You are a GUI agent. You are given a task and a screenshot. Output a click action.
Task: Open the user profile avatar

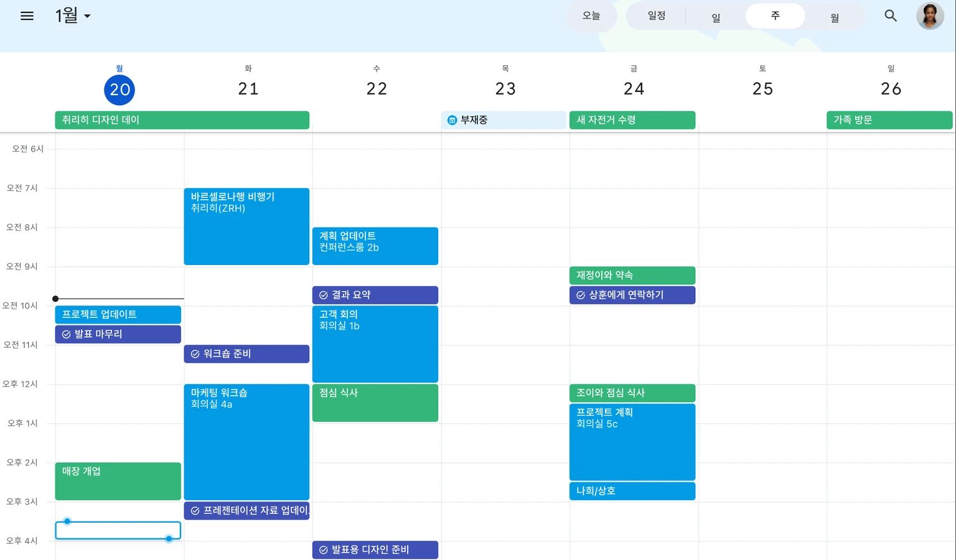pyautogui.click(x=930, y=16)
